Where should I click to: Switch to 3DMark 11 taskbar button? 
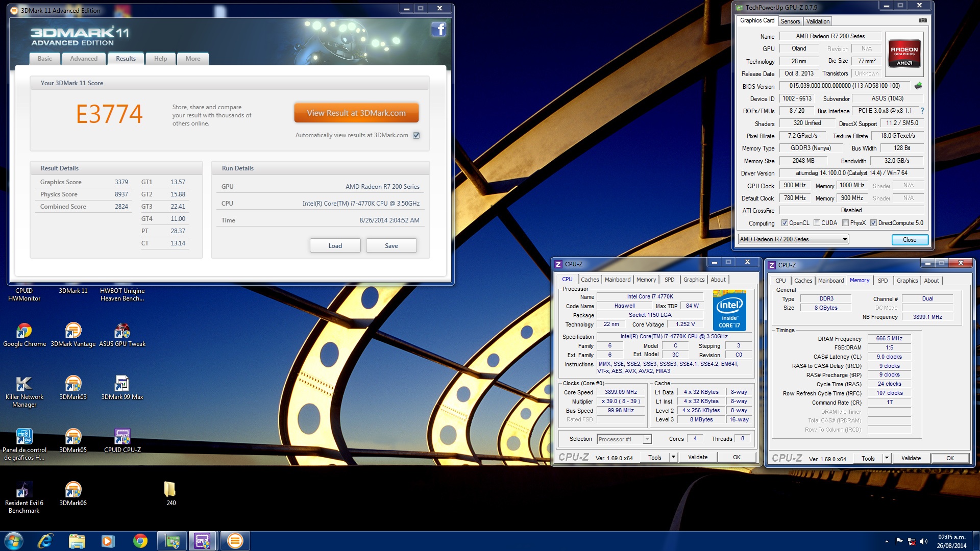click(x=235, y=541)
